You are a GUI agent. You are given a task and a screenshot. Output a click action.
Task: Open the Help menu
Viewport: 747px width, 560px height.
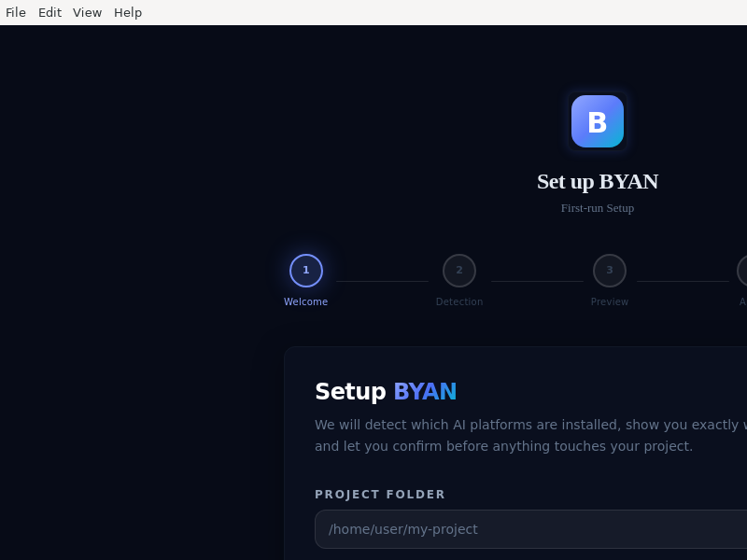(128, 12)
